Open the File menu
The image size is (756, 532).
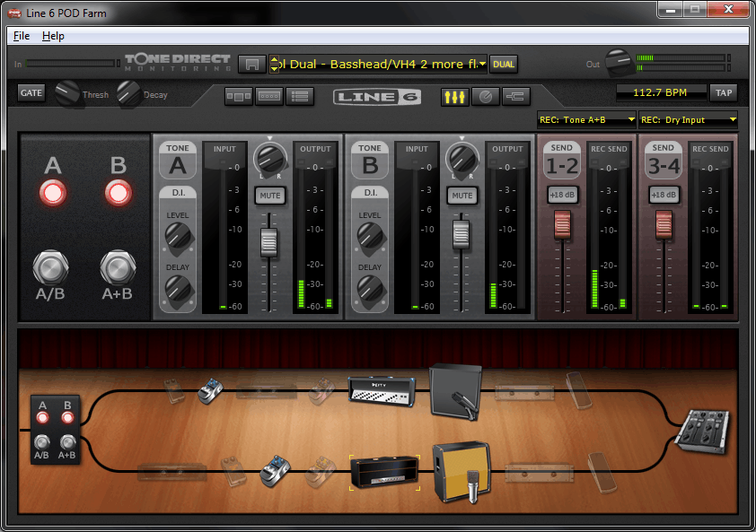point(22,36)
